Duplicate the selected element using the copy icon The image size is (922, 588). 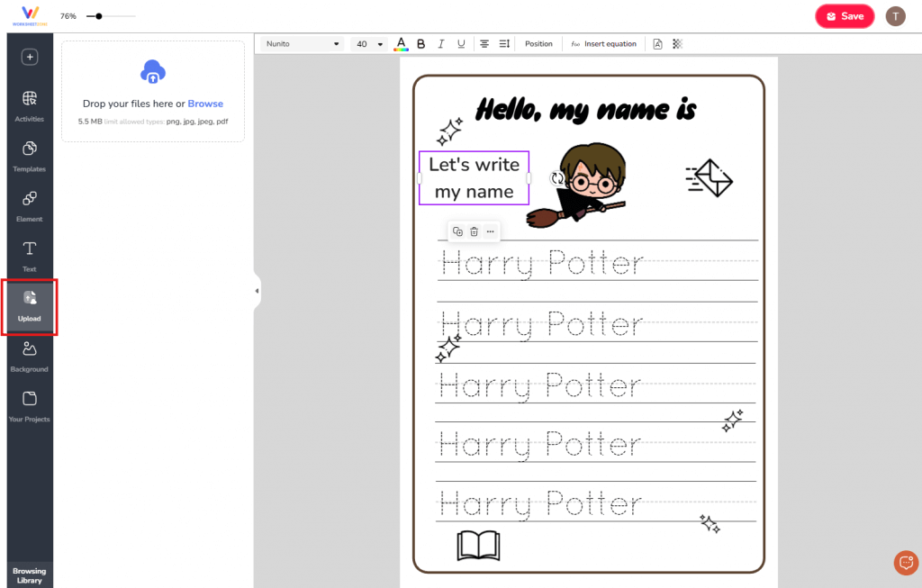[457, 231]
